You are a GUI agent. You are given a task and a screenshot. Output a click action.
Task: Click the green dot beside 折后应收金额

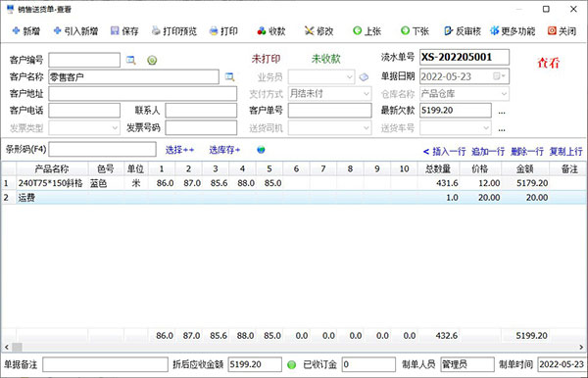click(x=291, y=364)
